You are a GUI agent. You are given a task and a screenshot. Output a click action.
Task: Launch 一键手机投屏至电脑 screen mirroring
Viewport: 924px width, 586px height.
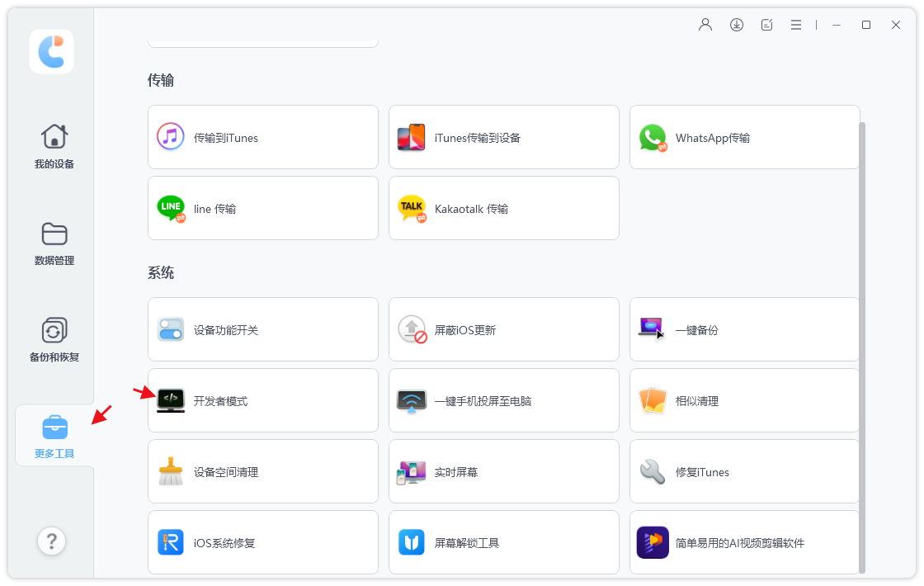pyautogui.click(x=503, y=400)
